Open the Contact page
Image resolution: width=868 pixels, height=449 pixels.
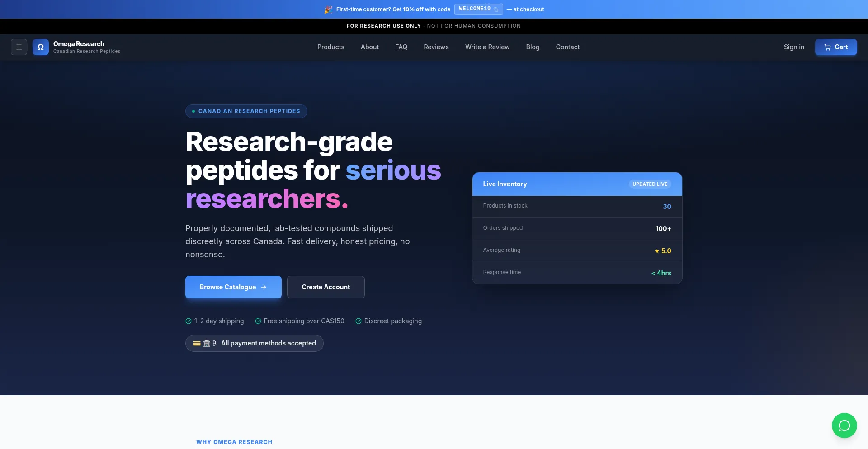click(568, 47)
